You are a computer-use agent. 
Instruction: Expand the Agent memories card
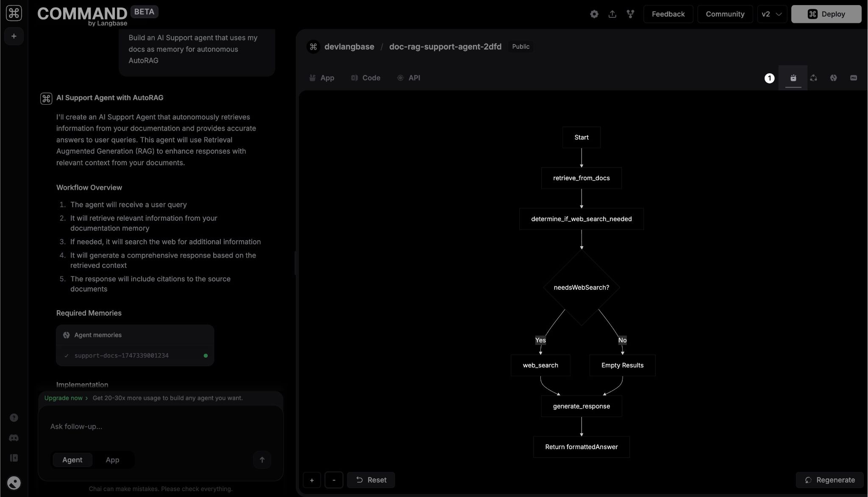(x=135, y=335)
